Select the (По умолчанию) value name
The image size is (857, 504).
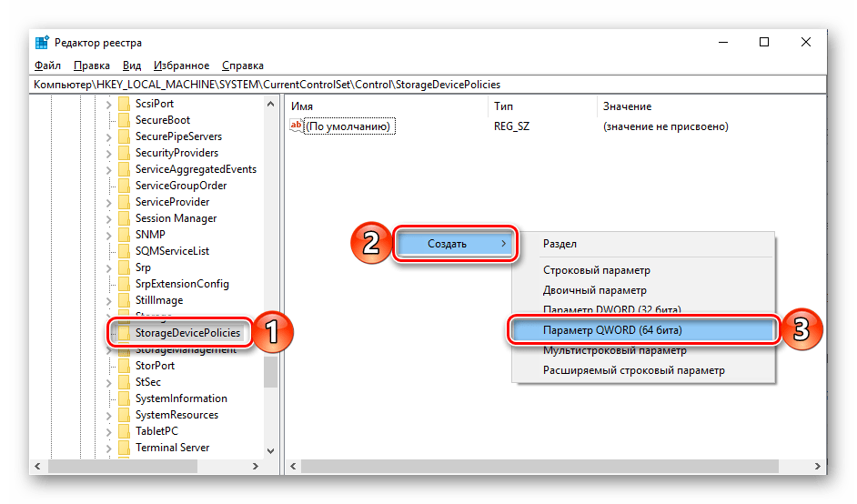tap(348, 126)
